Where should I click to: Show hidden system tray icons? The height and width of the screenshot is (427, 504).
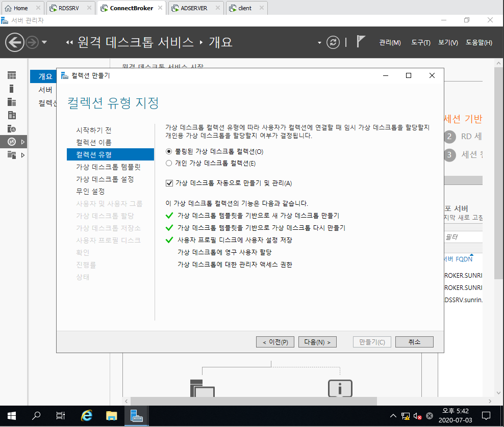(x=393, y=416)
